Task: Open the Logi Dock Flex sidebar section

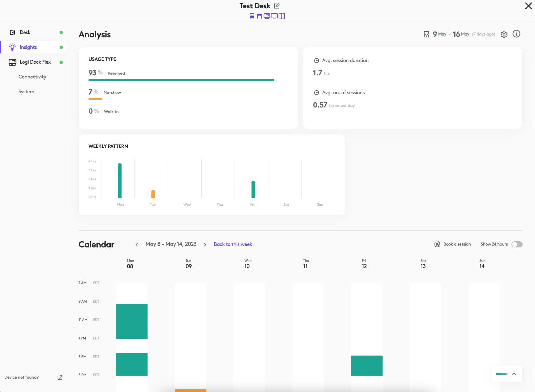Action: (34, 62)
